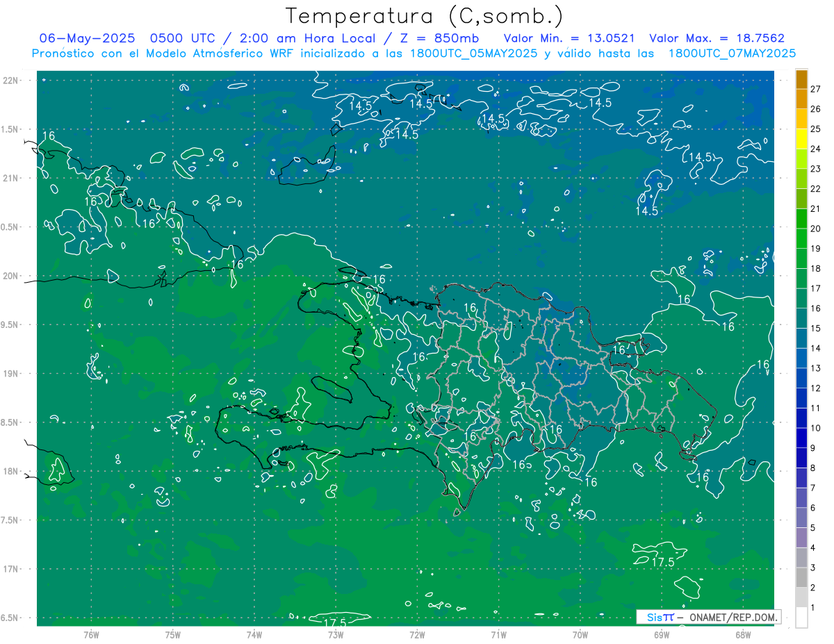Click the "72W" longitude label
Image resolution: width=834 pixels, height=644 pixels.
[x=417, y=635]
